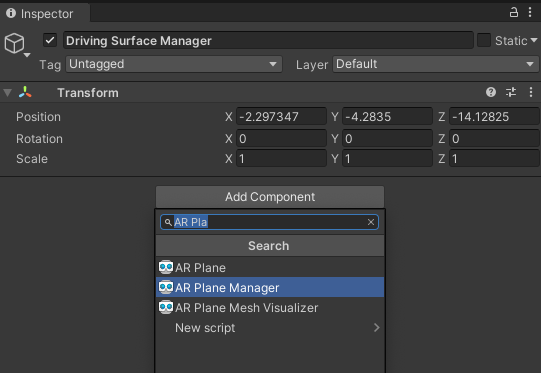Open Transform component three-dot menu
The width and height of the screenshot is (541, 373).
coord(531,92)
